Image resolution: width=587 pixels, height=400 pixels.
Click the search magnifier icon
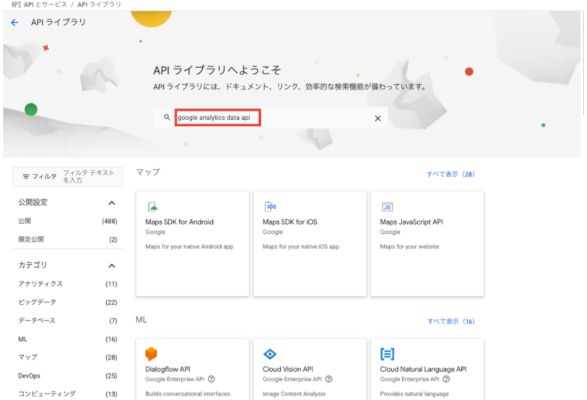(x=167, y=117)
